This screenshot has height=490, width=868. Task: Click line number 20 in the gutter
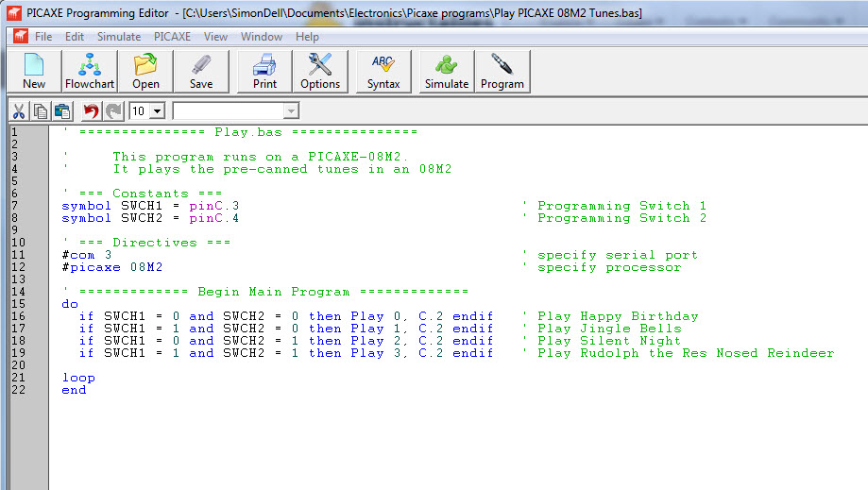click(x=18, y=365)
